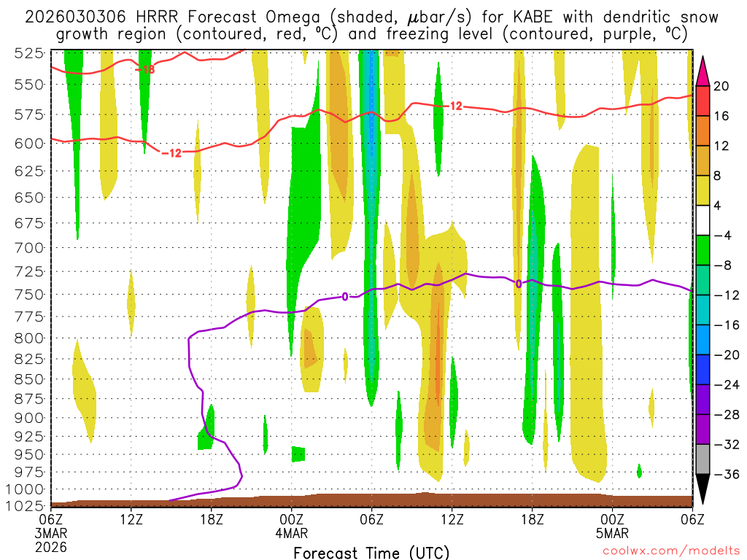Click the Forecast Time (UTC) axis title
This screenshot has height=560, width=747.
[372, 552]
